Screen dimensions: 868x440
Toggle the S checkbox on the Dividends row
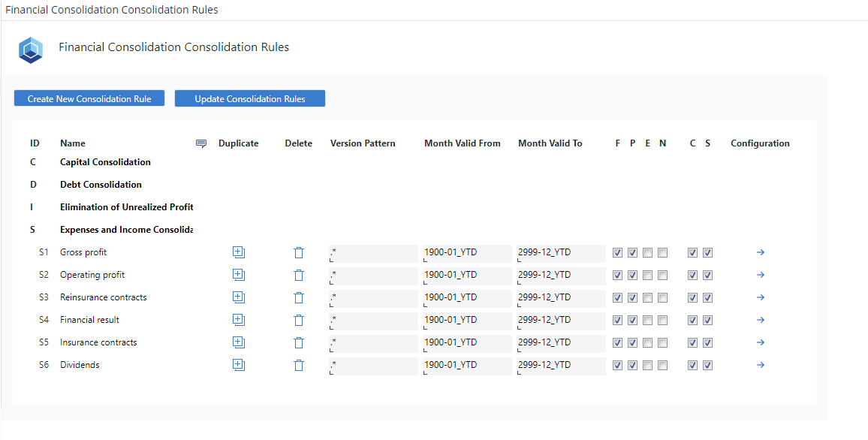(x=707, y=365)
